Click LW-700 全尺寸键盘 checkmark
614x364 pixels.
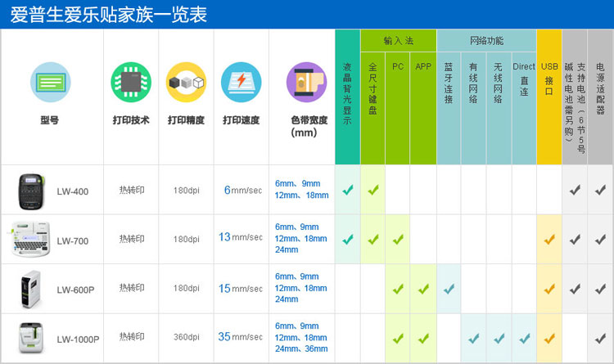(x=373, y=239)
